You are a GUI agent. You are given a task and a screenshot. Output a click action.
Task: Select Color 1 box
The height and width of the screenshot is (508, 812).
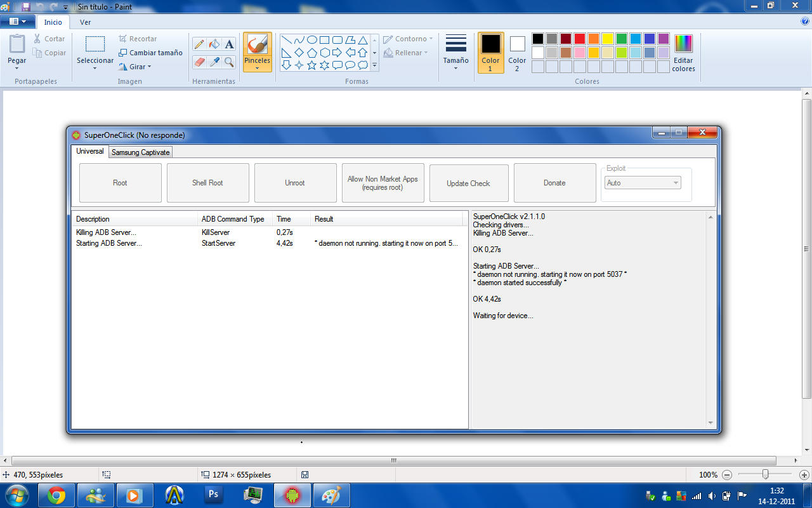pos(490,53)
